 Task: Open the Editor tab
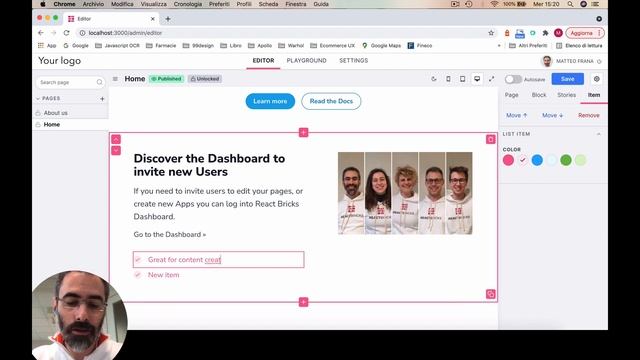pyautogui.click(x=263, y=60)
